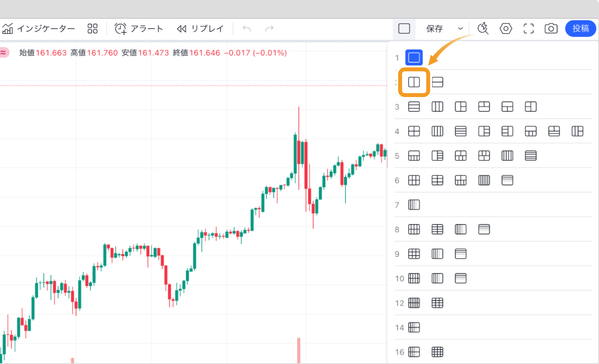Select the eight vertical columns layout
Viewport: 599px width, 364px height.
click(461, 230)
